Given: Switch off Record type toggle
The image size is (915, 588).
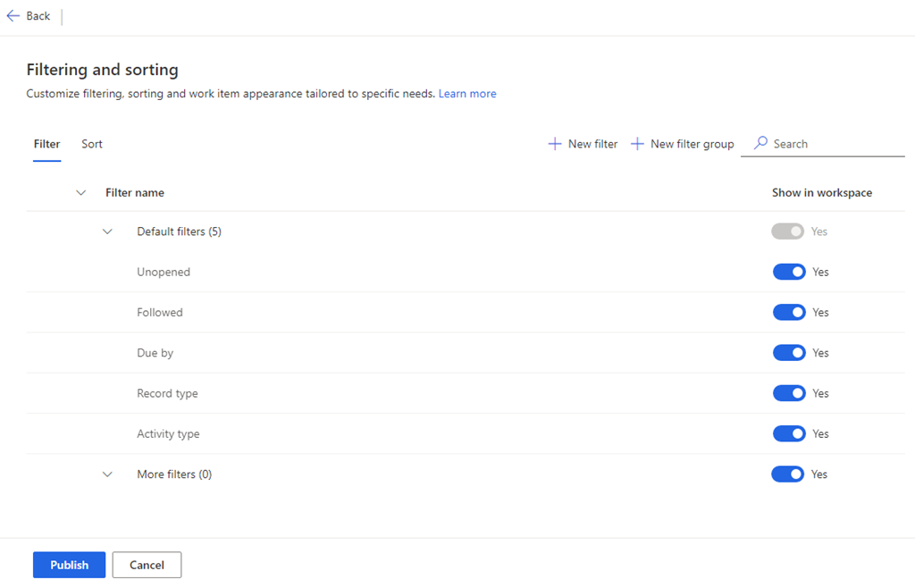Looking at the screenshot, I should 789,393.
